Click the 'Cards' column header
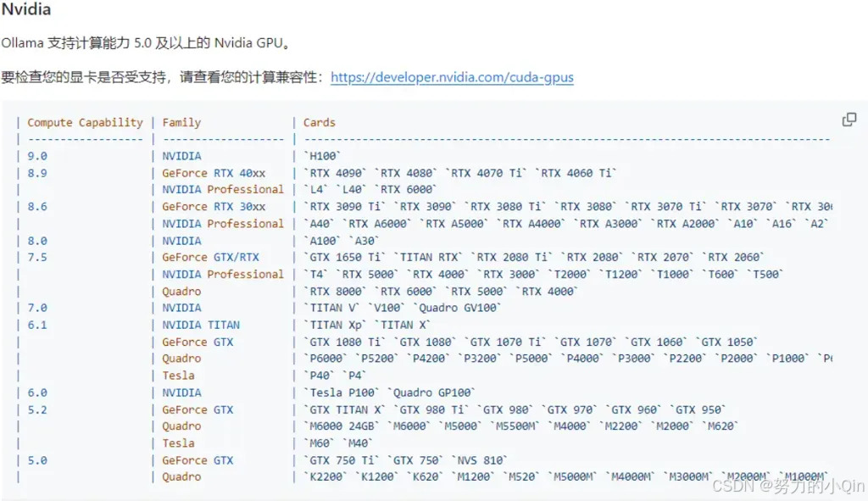 point(320,122)
